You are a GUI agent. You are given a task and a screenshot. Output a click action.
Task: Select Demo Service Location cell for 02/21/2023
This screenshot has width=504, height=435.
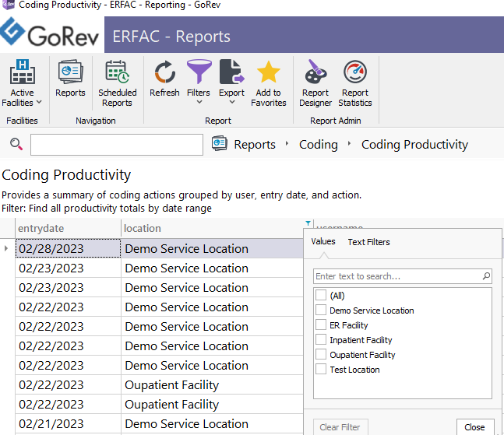[212, 424]
